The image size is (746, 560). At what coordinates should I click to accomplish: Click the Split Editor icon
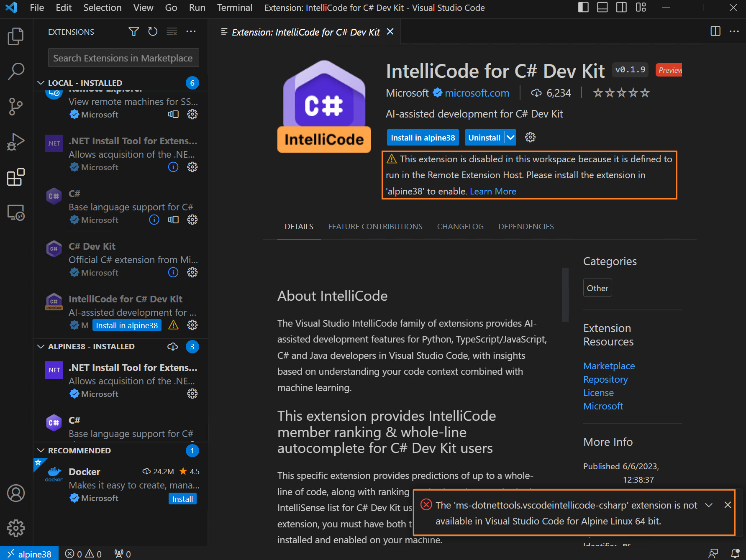tap(715, 31)
